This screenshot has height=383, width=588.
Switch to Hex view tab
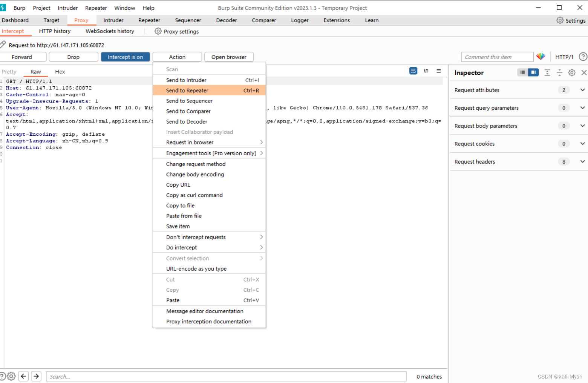click(x=60, y=72)
